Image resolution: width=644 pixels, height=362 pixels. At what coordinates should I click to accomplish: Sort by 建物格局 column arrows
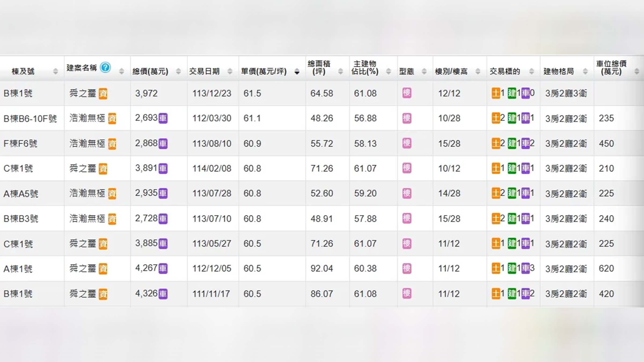585,71
